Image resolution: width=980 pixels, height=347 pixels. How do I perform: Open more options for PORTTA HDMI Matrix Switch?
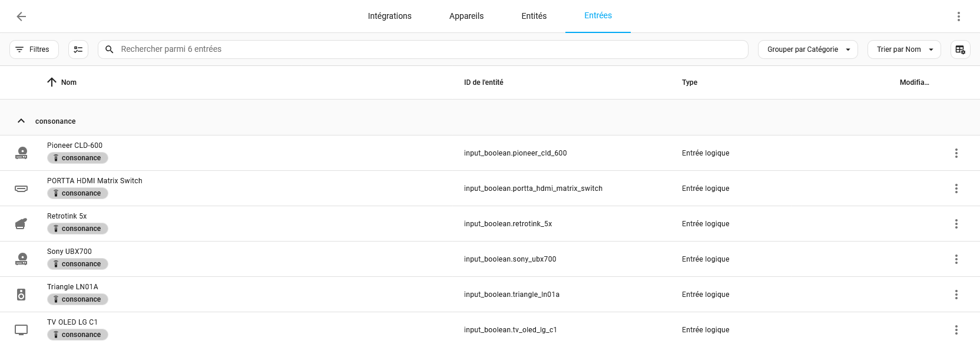point(956,189)
